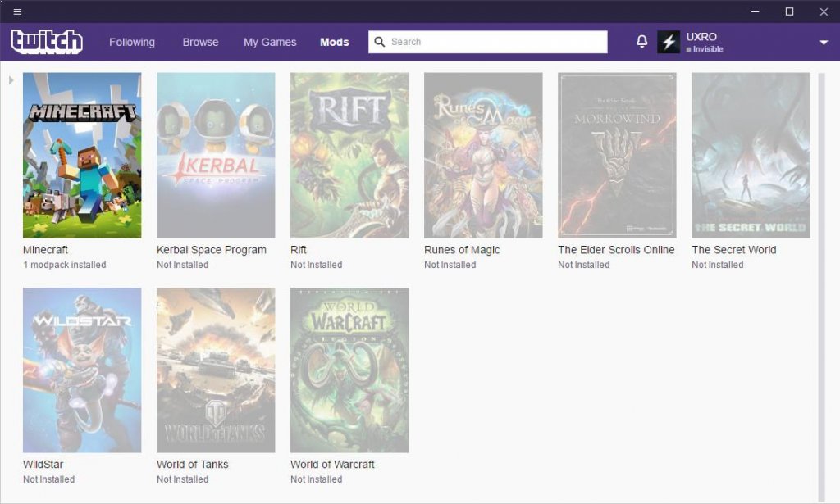
Task: Click the Runes of Magic title
Action: click(x=462, y=250)
